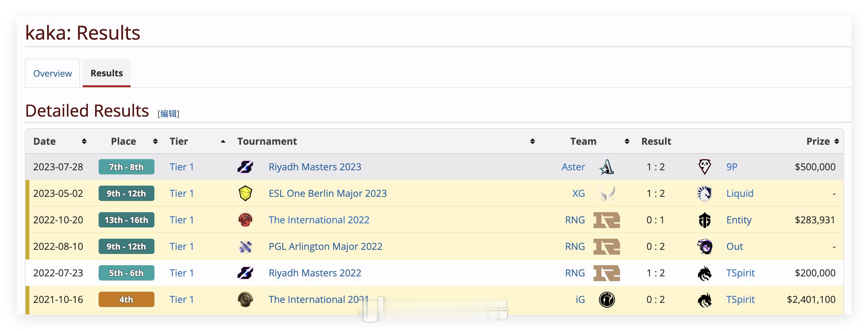Click RNG logo in the 2022-08-10 row
Viewport: 868px width, 331px height.
(x=607, y=246)
